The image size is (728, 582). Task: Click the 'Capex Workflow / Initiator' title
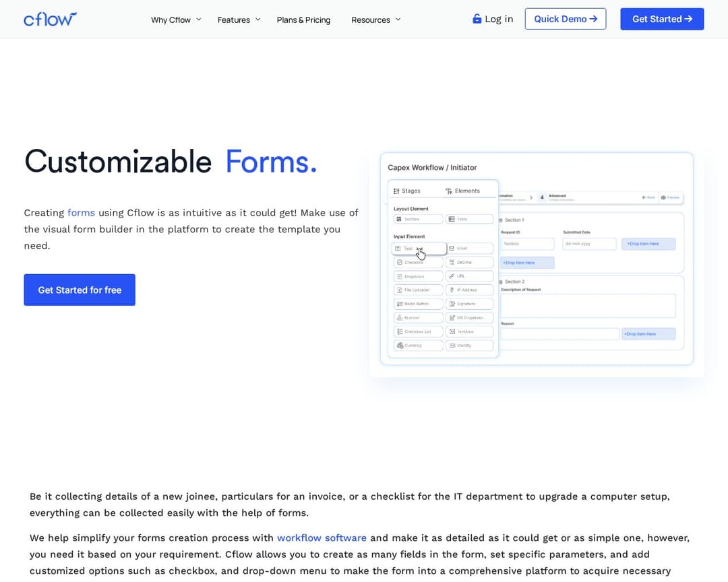click(432, 168)
